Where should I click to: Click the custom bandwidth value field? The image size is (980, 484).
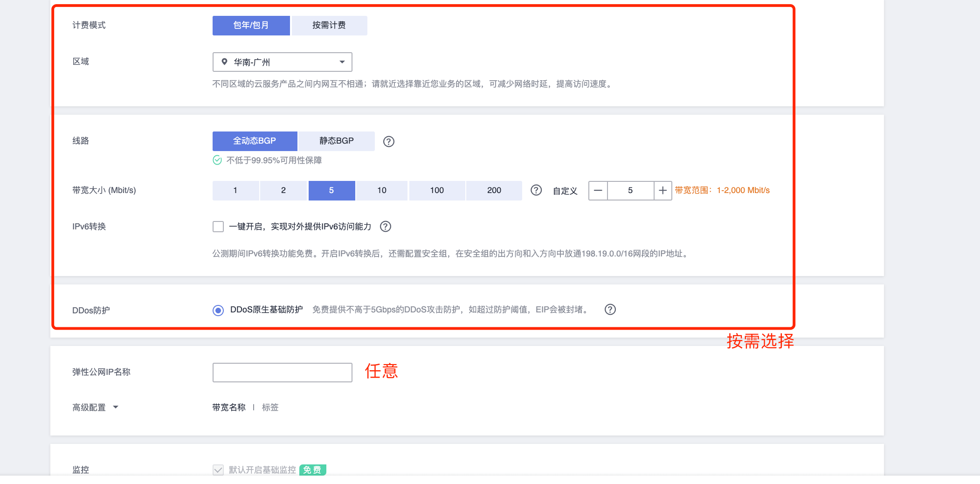click(630, 191)
